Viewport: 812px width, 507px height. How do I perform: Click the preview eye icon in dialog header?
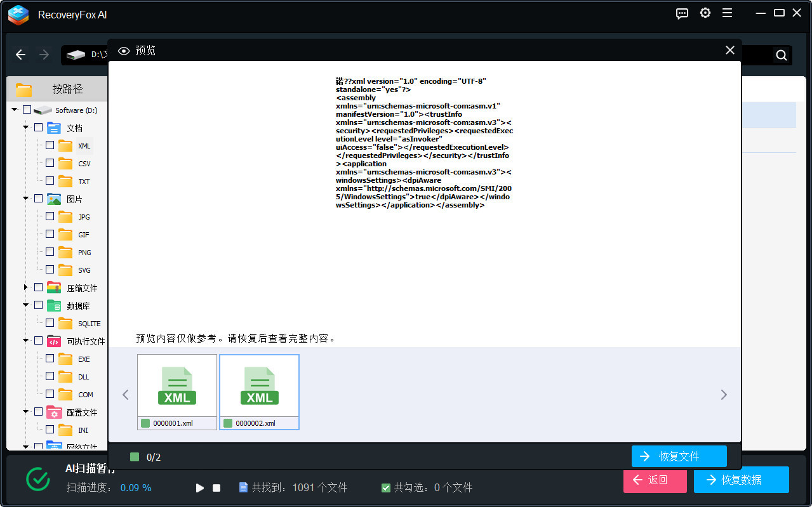124,51
